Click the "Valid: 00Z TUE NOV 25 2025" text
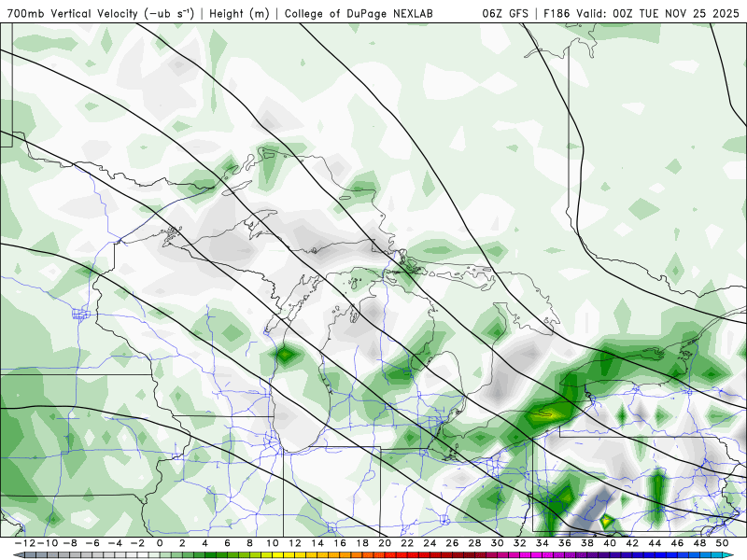Screen dimensions: 747x560 [x=658, y=14]
